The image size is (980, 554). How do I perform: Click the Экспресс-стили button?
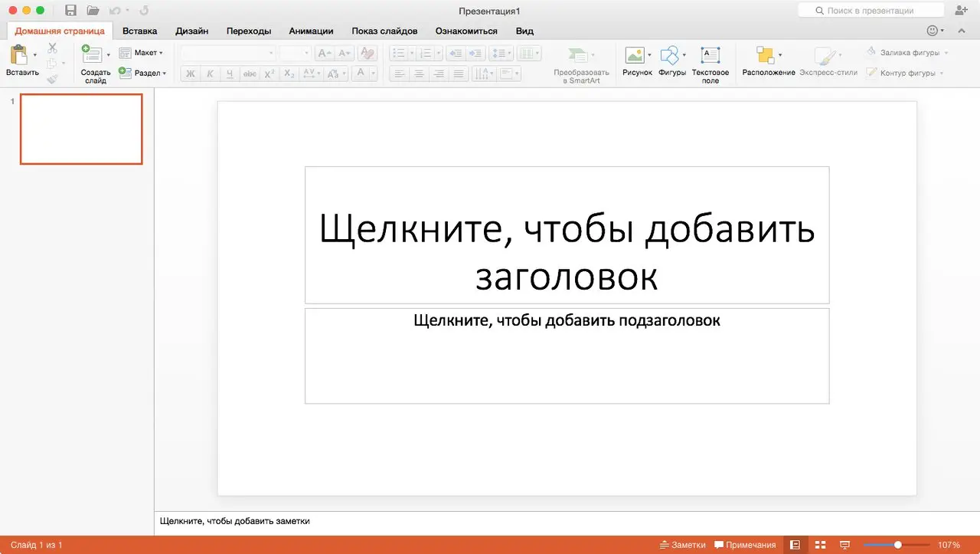828,61
